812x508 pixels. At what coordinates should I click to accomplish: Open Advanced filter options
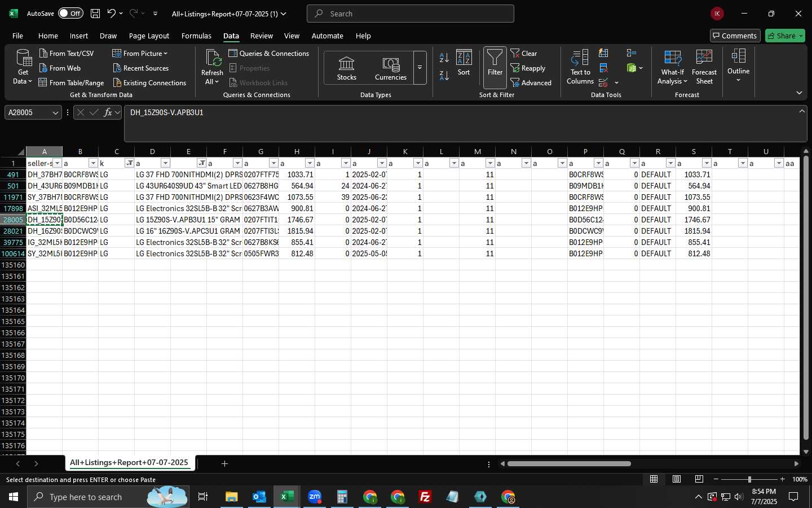point(531,82)
